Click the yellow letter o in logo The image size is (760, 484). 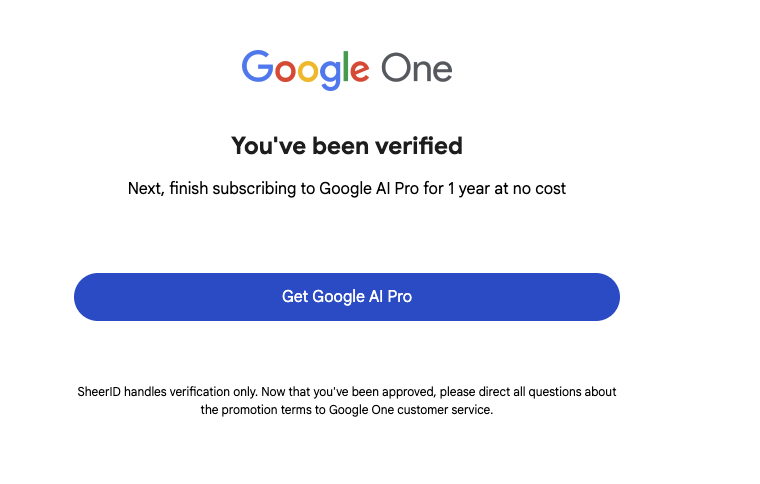[308, 70]
